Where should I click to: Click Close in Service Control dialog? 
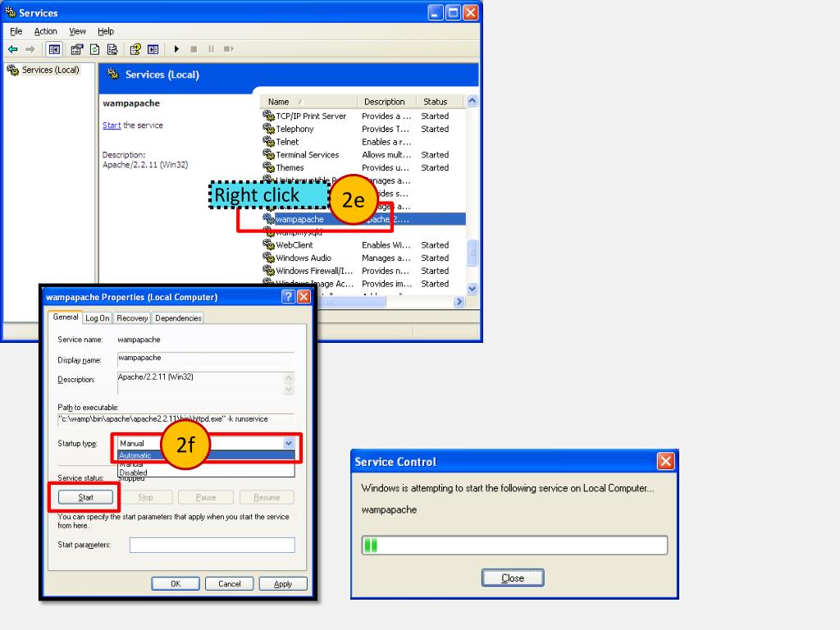point(513,578)
